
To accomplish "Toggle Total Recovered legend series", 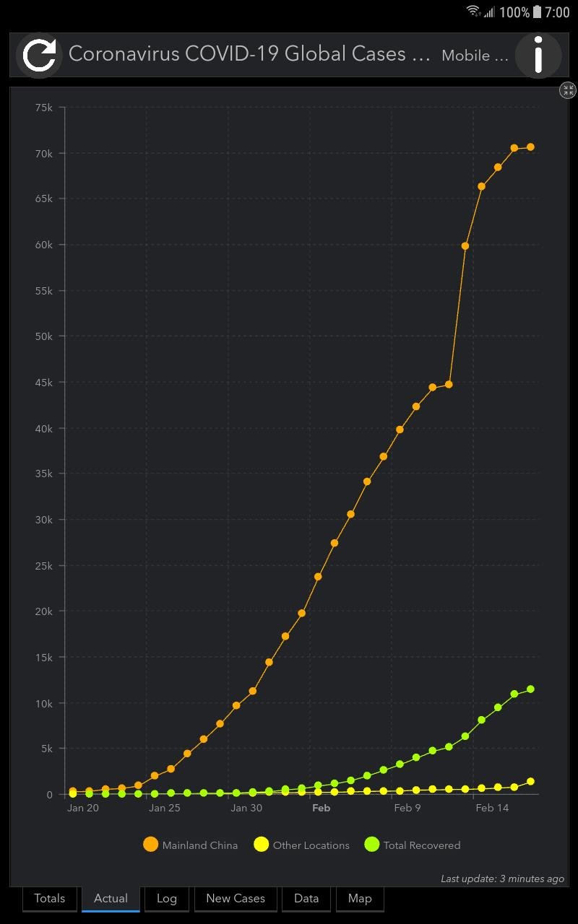I will pyautogui.click(x=412, y=845).
